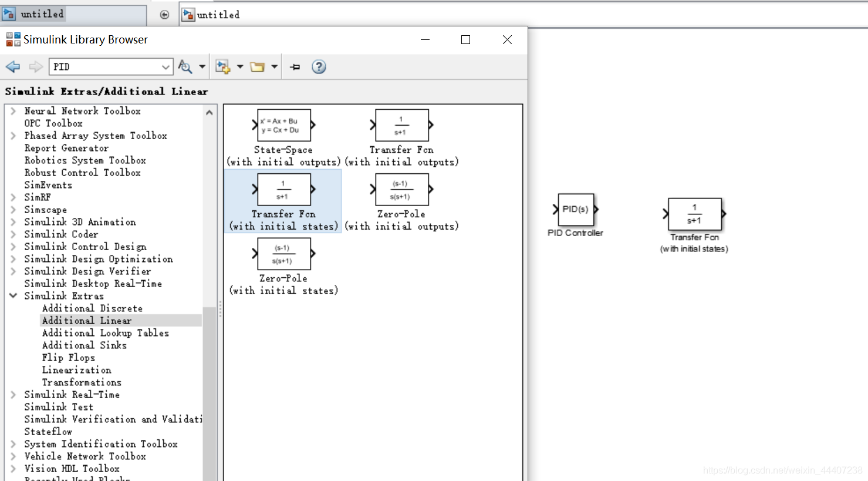
Task: Expand the Neural Network Toolbox node
Action: (x=13, y=111)
